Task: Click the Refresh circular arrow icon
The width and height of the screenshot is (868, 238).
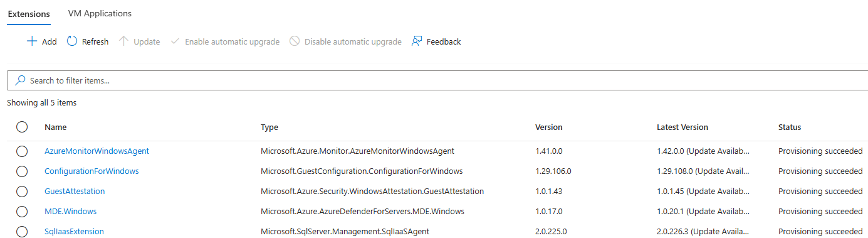Action: click(x=72, y=41)
